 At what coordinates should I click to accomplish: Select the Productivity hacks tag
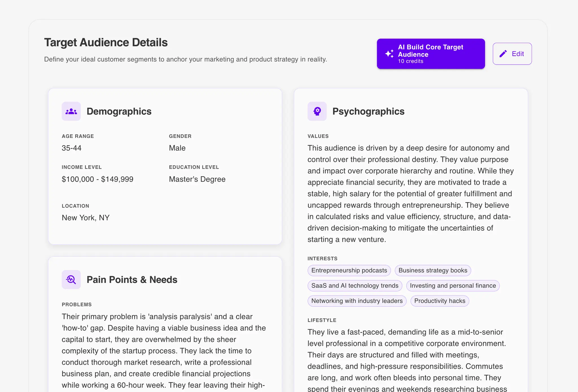440,301
